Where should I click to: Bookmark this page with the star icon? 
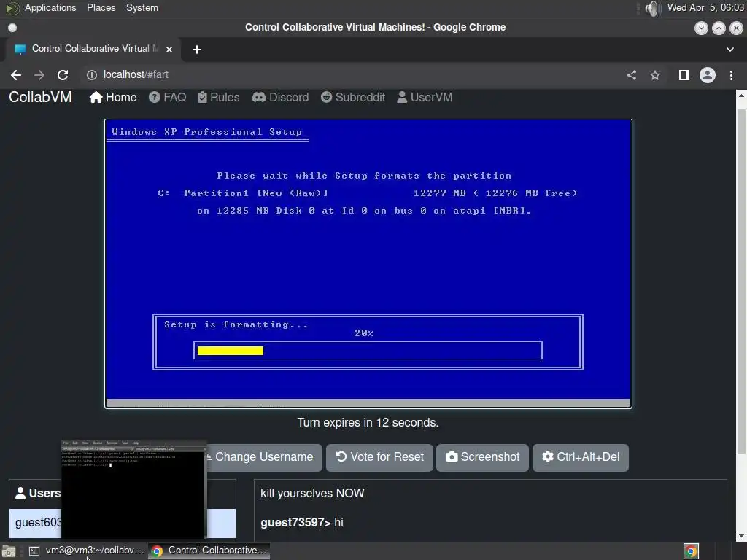click(x=655, y=75)
